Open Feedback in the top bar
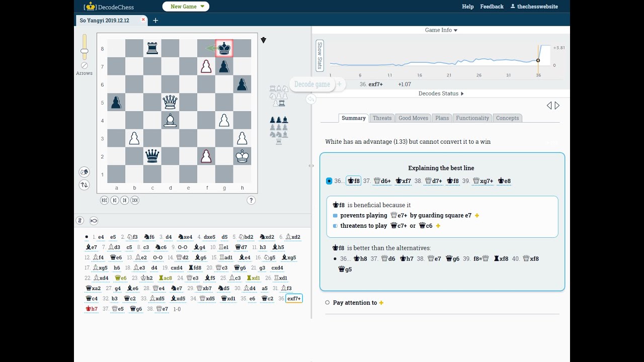Image resolution: width=644 pixels, height=362 pixels. pos(492,7)
